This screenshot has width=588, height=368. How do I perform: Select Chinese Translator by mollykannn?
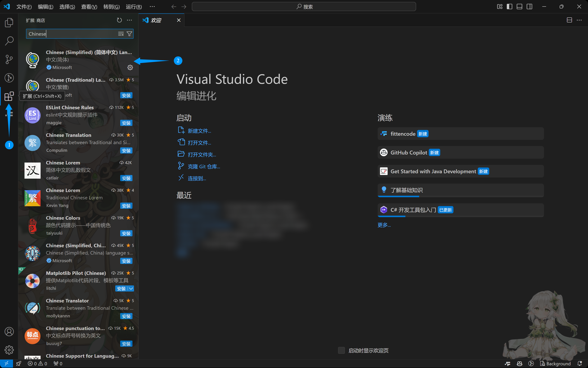(78, 308)
